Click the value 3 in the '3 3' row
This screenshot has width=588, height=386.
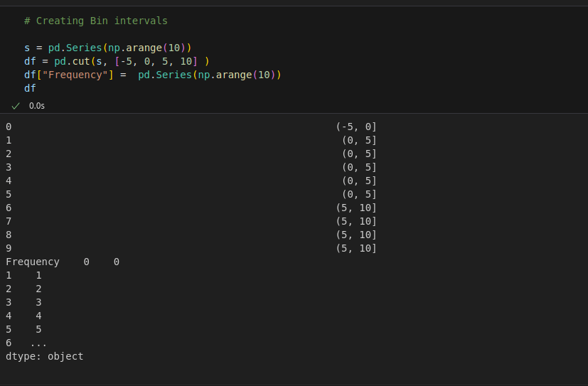(38, 302)
